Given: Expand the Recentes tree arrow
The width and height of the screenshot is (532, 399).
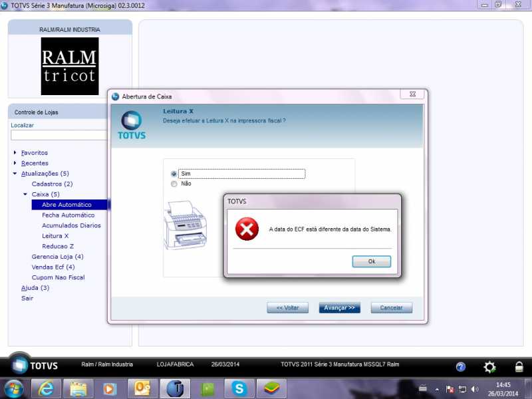Looking at the screenshot, I should (15, 163).
